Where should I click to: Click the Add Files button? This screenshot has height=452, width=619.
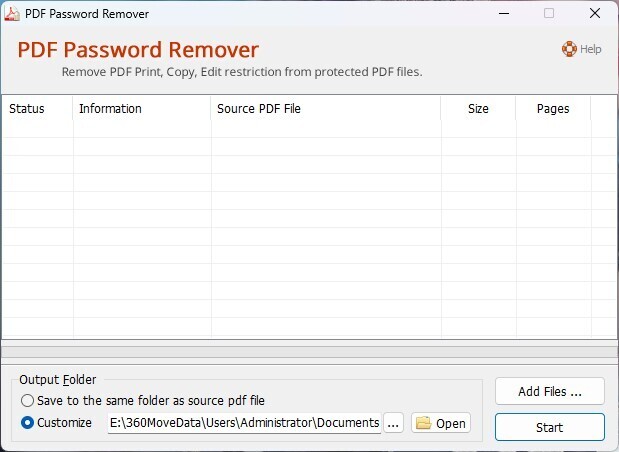[x=549, y=391]
